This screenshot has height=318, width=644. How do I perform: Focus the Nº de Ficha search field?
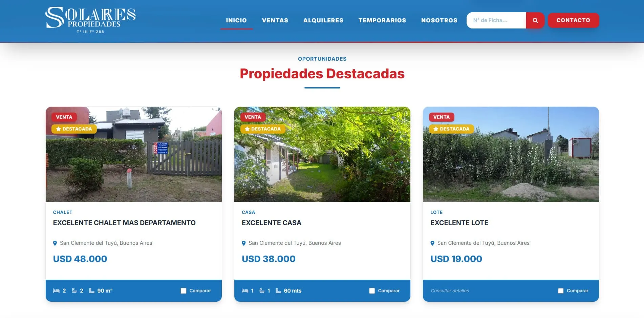(x=496, y=20)
